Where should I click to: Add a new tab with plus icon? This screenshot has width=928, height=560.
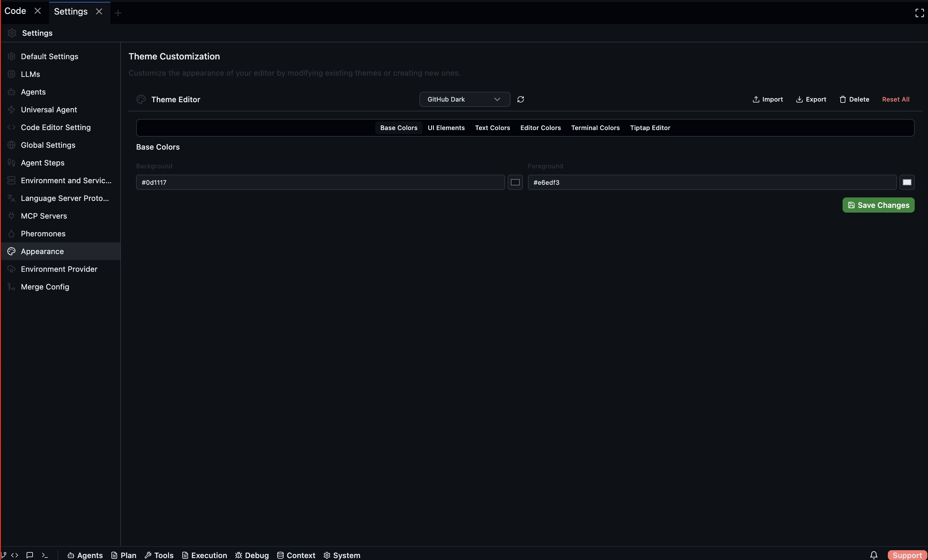pyautogui.click(x=118, y=13)
